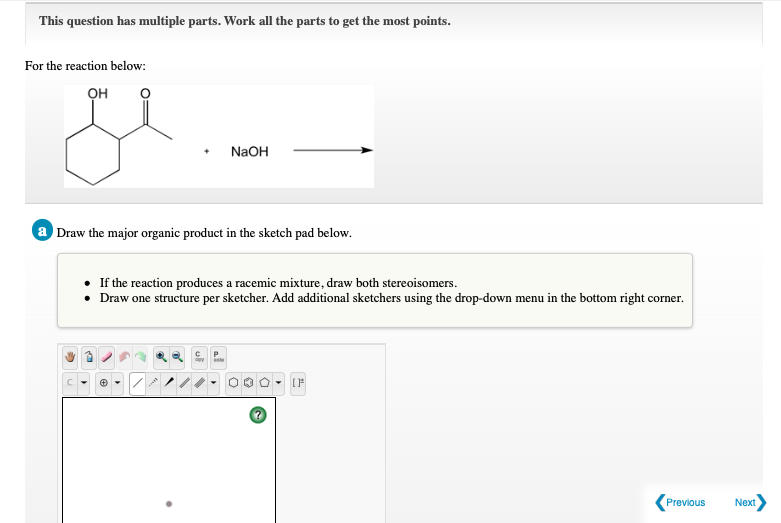Click 'Draw one structure per sketcher' bullet
This screenshot has height=523, width=781.
391,298
